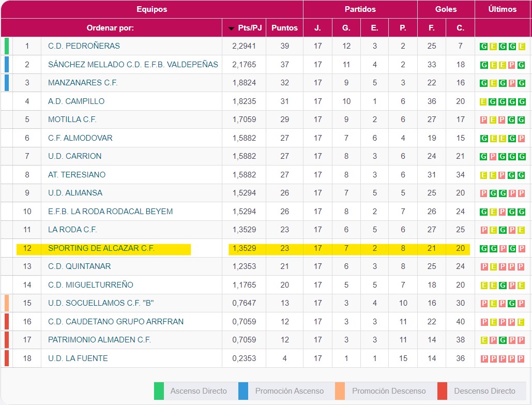Click first result badge for C.D. PEDROÑERAS

tap(484, 47)
